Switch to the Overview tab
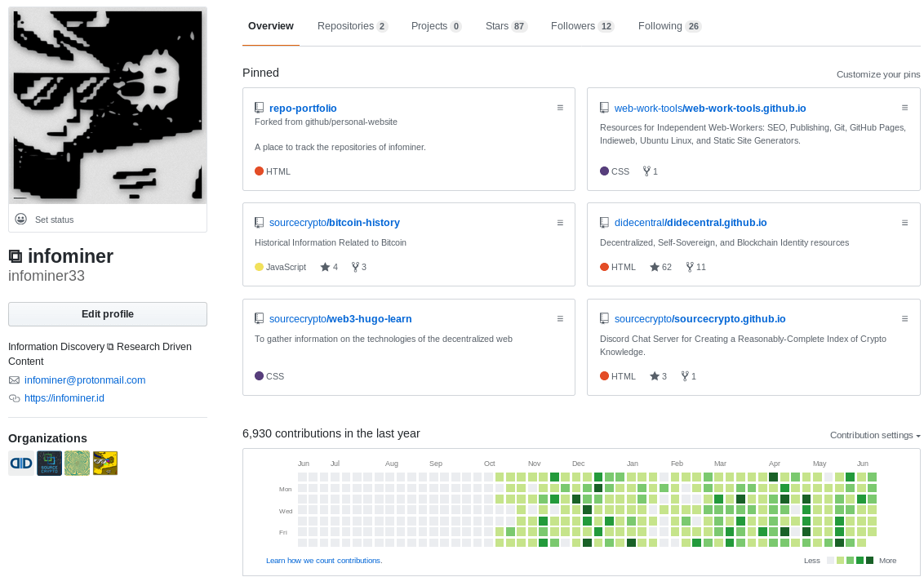The width and height of the screenshot is (924, 577). pyautogui.click(x=270, y=26)
